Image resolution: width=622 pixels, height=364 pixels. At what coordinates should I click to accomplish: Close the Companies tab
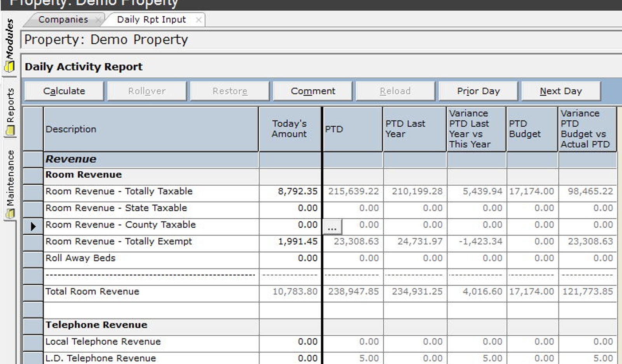tap(98, 19)
